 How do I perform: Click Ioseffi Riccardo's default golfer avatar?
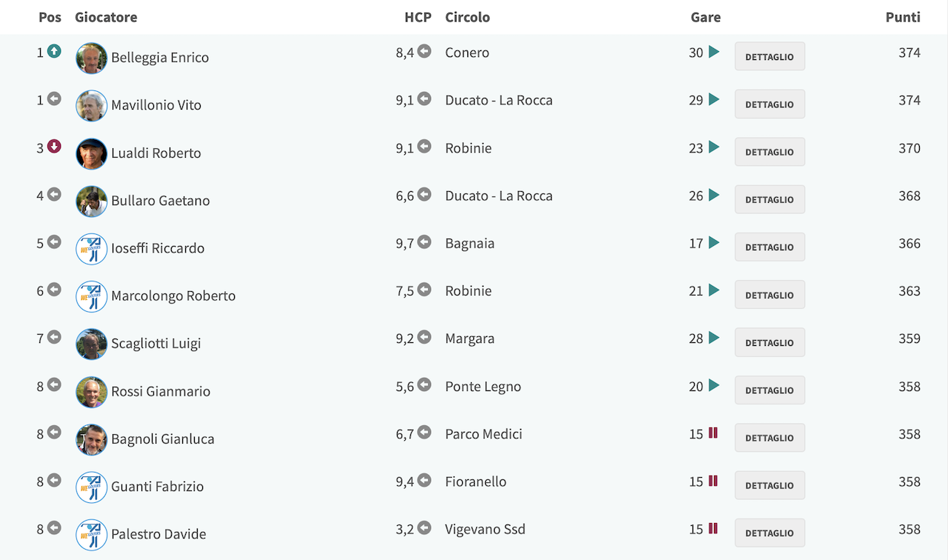92,249
